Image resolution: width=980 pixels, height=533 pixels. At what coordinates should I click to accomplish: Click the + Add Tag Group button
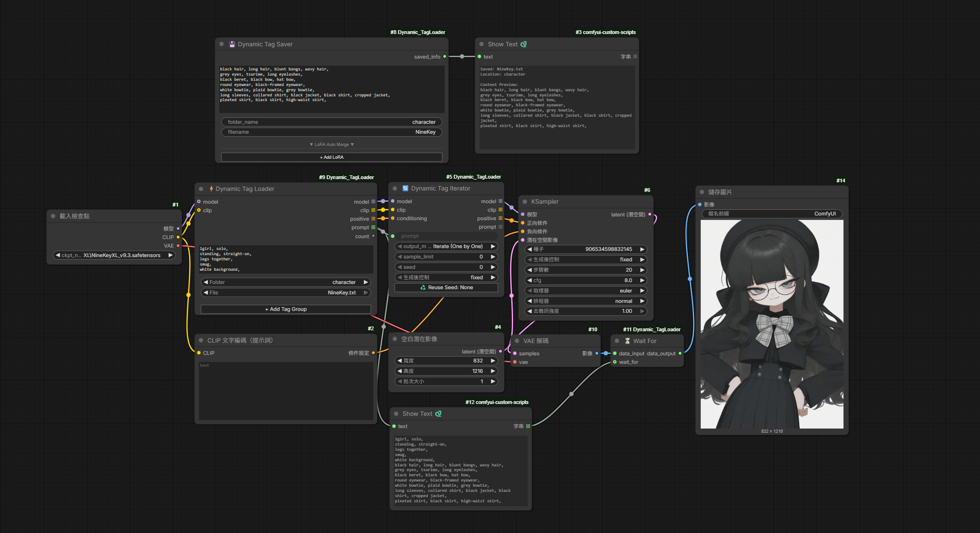(x=286, y=309)
